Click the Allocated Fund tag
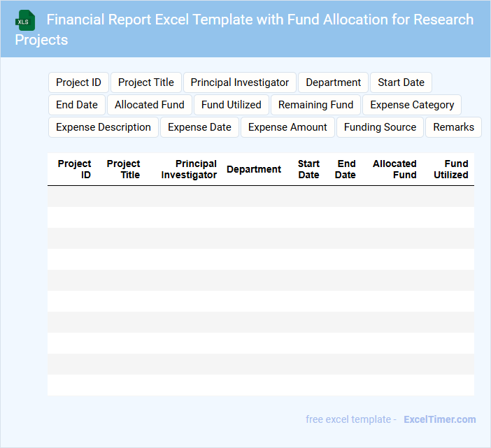 point(150,105)
